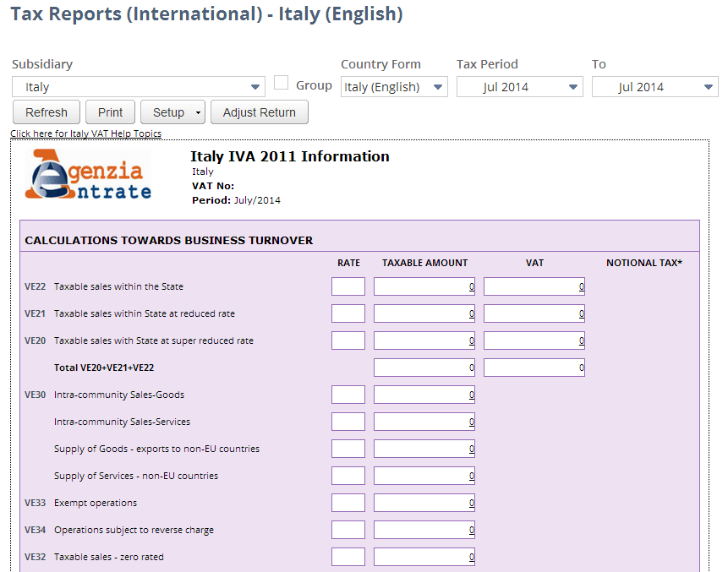Click Intra-community Sales-Services rate field
Image resolution: width=728 pixels, height=572 pixels.
(348, 422)
